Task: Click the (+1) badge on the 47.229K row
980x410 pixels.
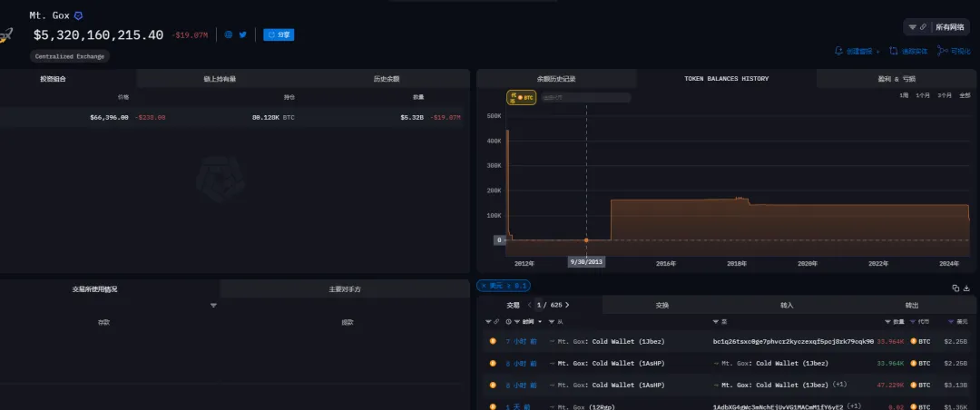Action: coord(839,385)
